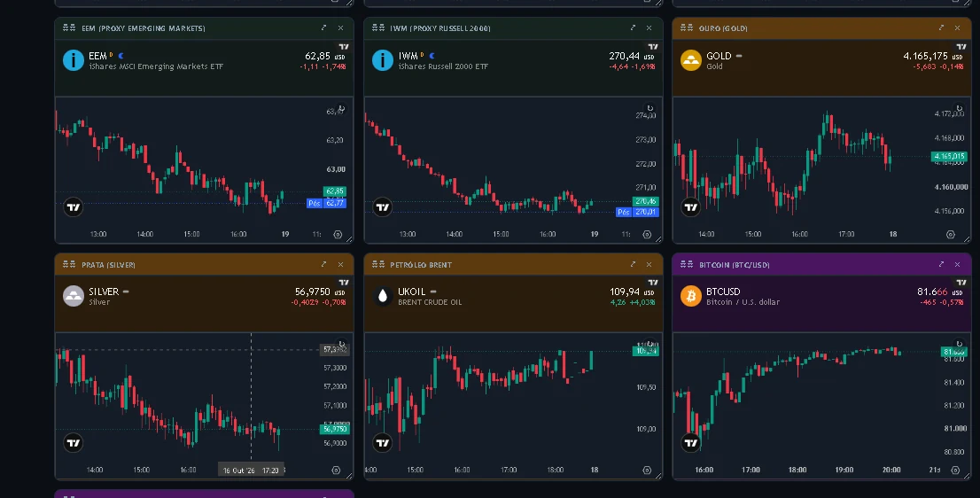Click the TradingView logo in GOLD chart
Screen dimensions: 980x498
[690, 206]
